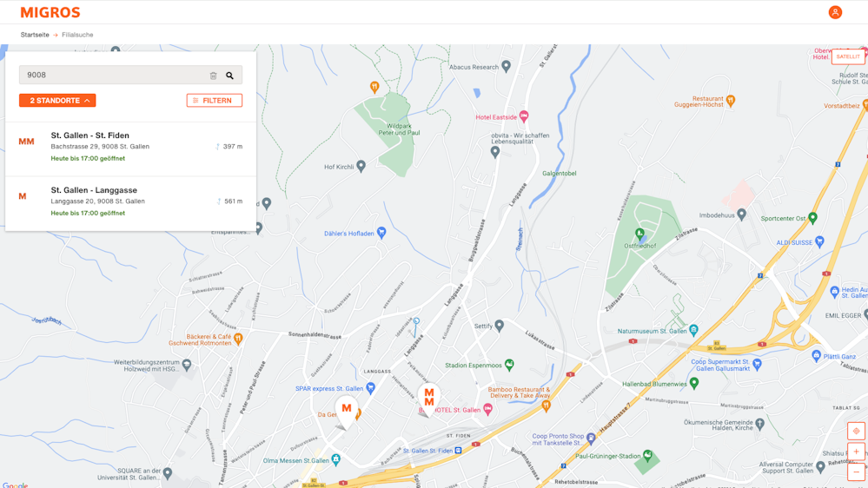The width and height of the screenshot is (868, 488).
Task: Click the Hof Kirchli pin
Action: click(361, 166)
